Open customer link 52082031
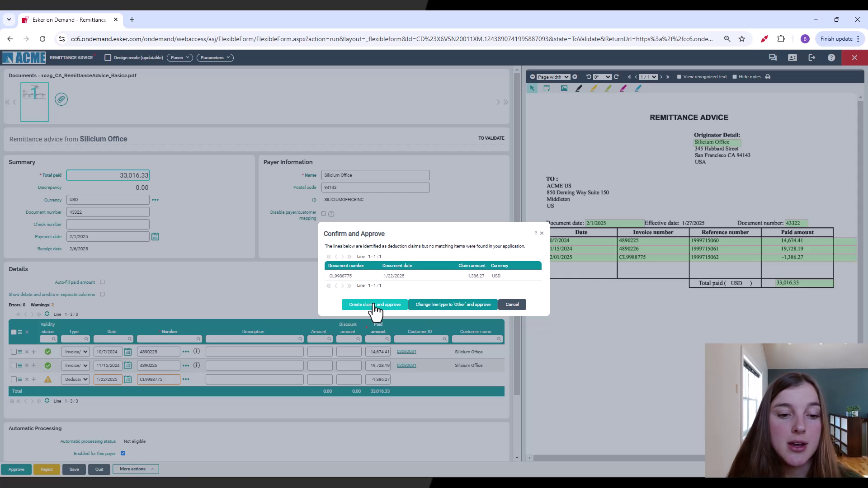868x488 pixels. pos(406,351)
